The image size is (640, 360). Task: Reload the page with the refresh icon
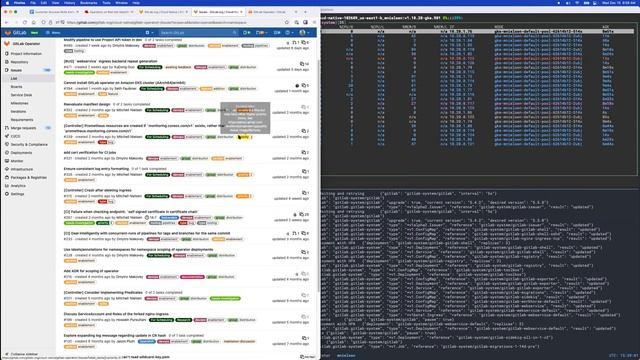coord(24,22)
